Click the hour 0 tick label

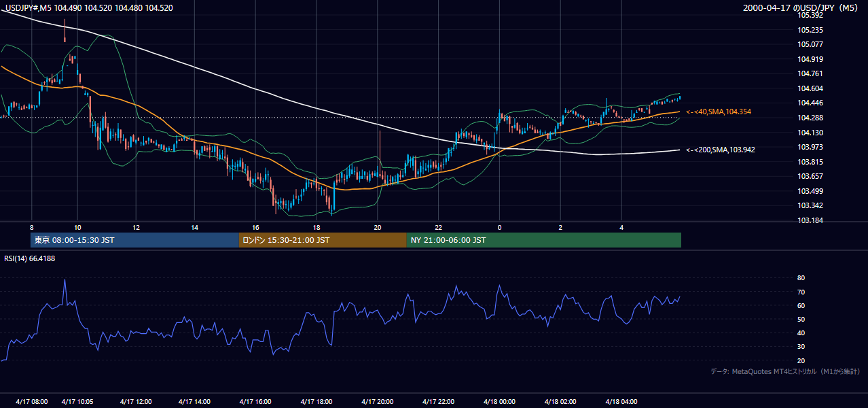coord(499,227)
